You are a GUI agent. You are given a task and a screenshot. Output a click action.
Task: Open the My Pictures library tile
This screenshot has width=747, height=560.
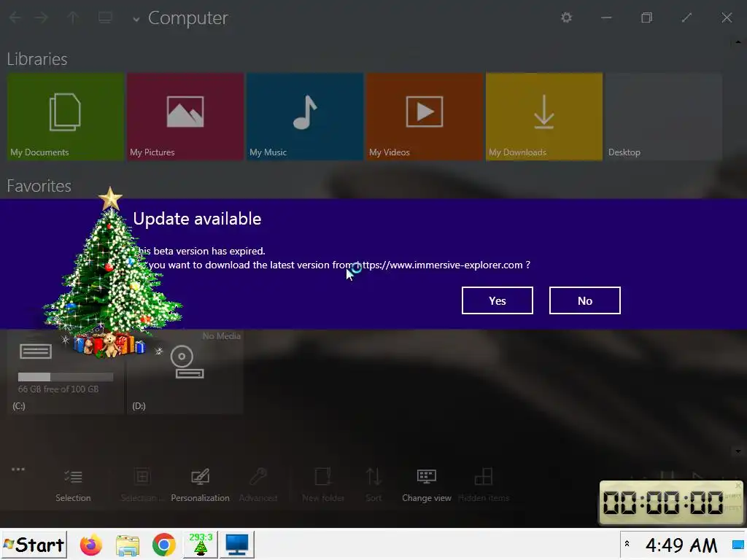pyautogui.click(x=185, y=117)
